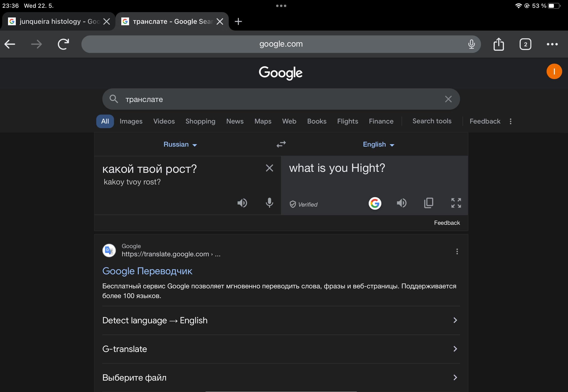The width and height of the screenshot is (568, 392).
Task: Expand translation to fullscreen view
Action: (456, 203)
